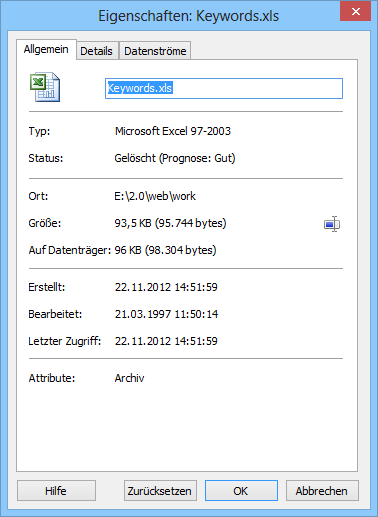Click the on-disk value 96 KB (98.304 bytes)
Image resolution: width=378 pixels, height=517 pixels.
tap(165, 250)
